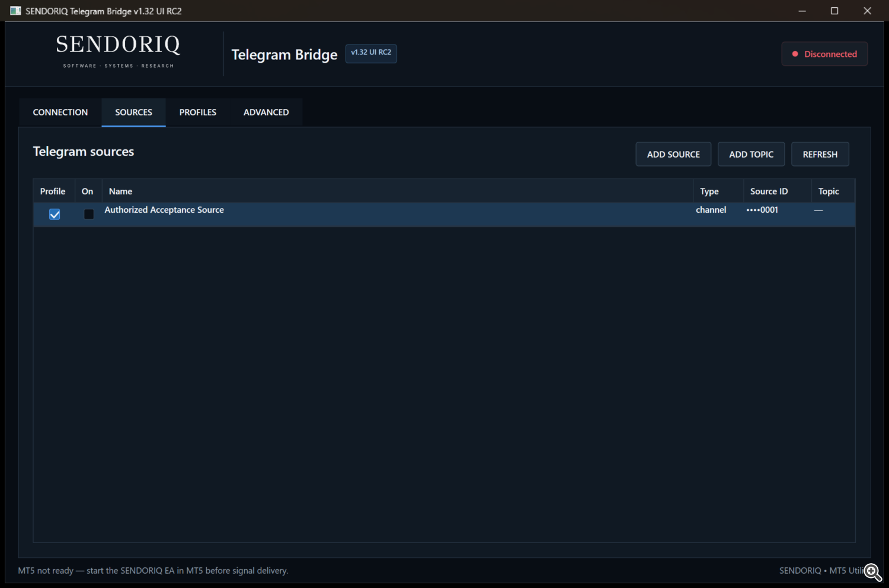Click the masked source ID ending 0001
This screenshot has width=889, height=588.
coord(762,210)
